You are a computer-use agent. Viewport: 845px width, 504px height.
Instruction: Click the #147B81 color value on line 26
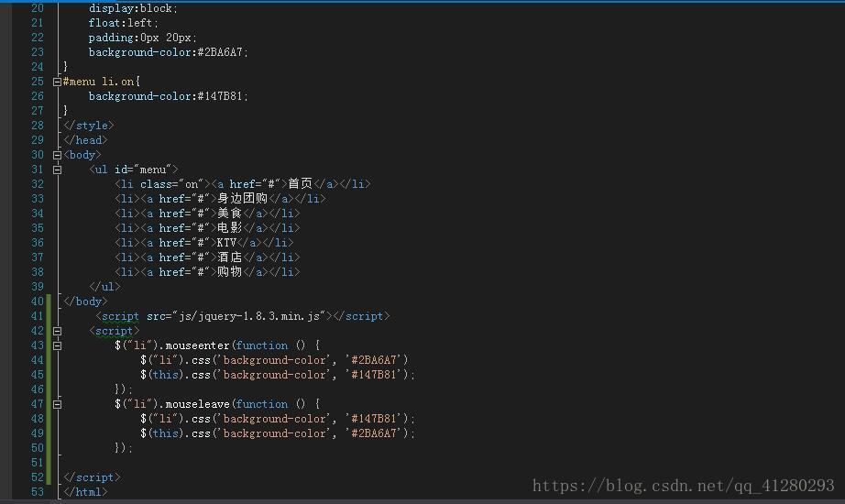tap(220, 96)
